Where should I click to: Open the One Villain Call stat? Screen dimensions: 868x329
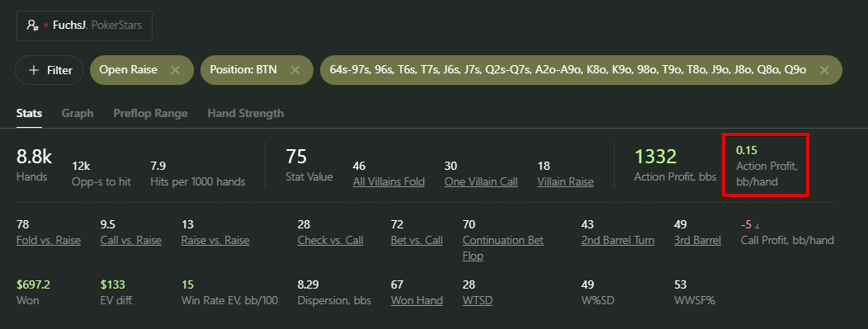(481, 181)
